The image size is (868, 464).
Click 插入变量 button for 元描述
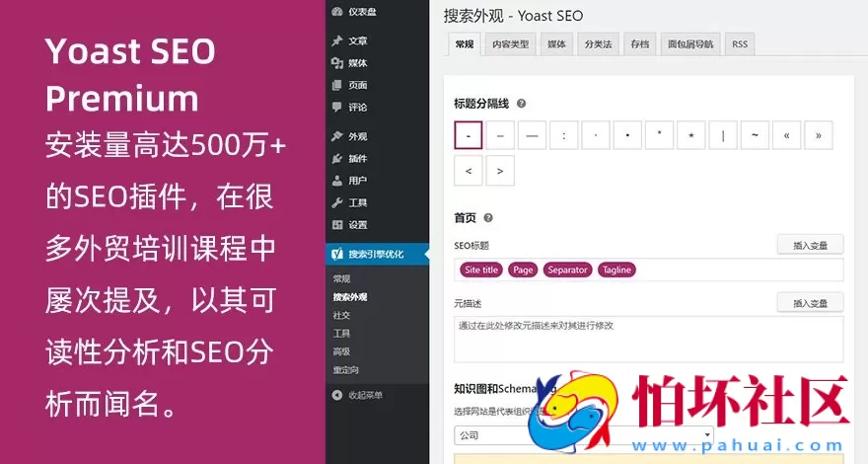(811, 303)
